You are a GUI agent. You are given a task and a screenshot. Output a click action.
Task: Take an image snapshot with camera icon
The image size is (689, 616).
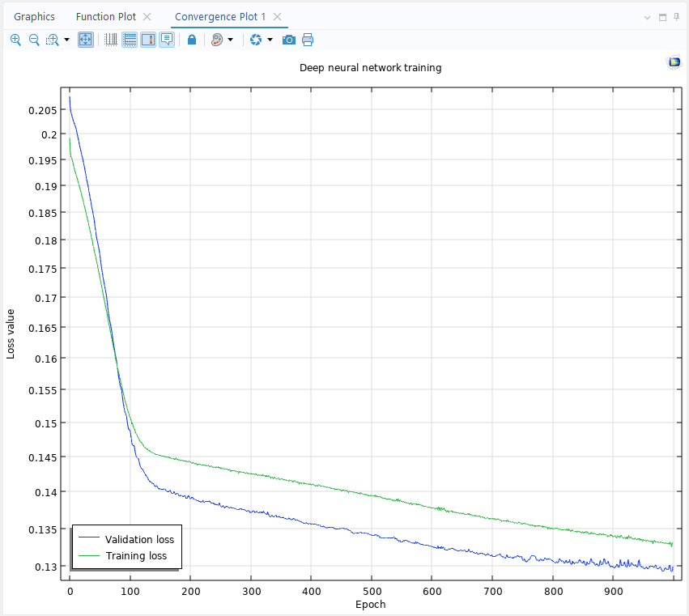[x=289, y=40]
